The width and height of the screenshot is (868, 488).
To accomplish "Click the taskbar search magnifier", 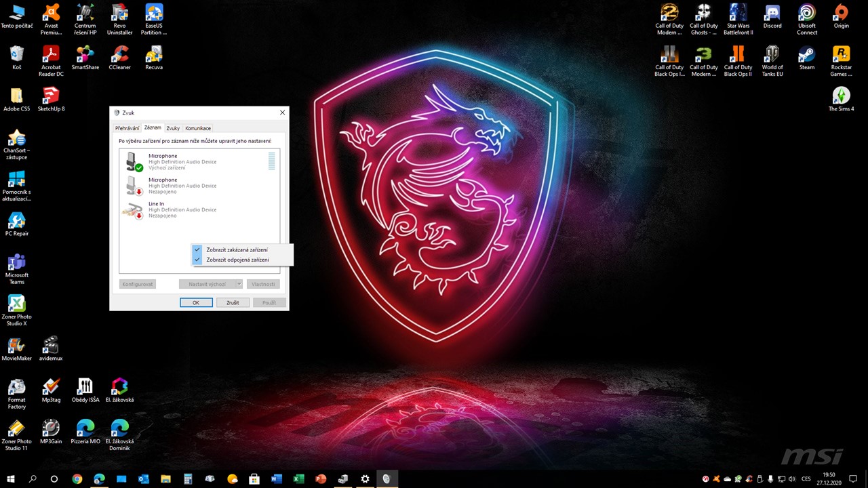I will 33,479.
